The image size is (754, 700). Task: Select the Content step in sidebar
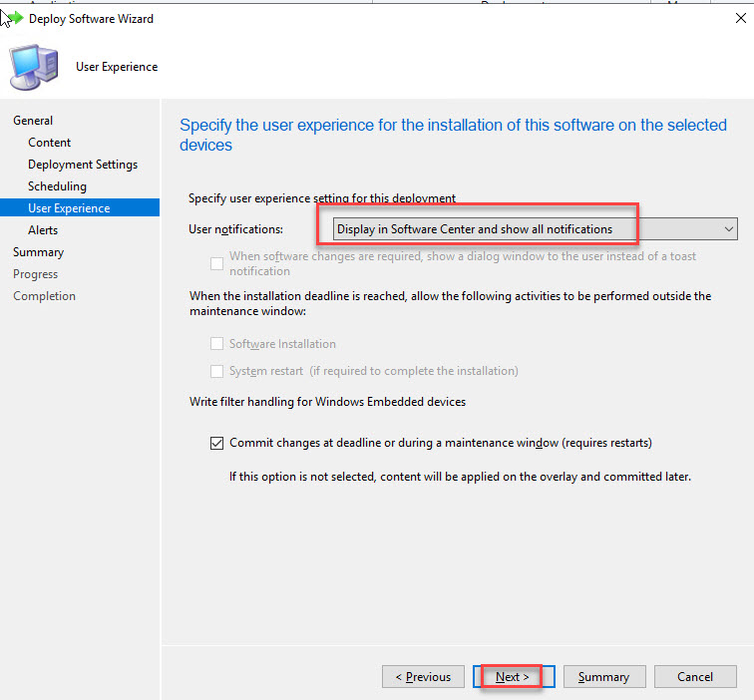point(50,143)
